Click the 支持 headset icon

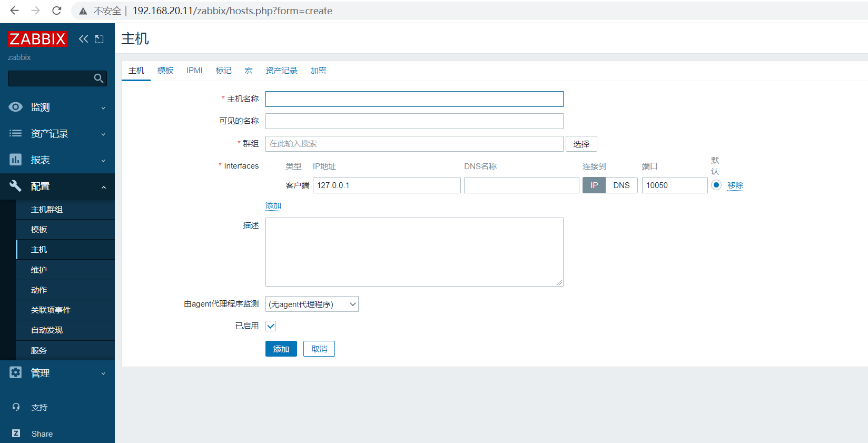[x=16, y=407]
